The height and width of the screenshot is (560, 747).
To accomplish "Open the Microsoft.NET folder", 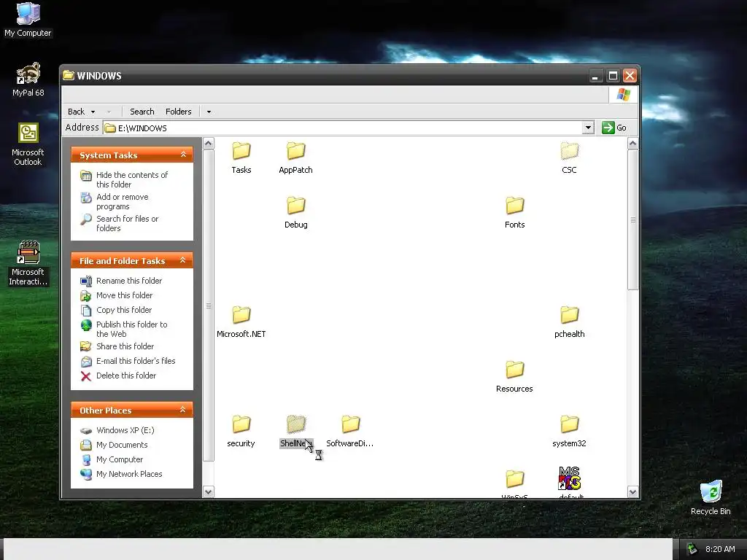I will (241, 322).
